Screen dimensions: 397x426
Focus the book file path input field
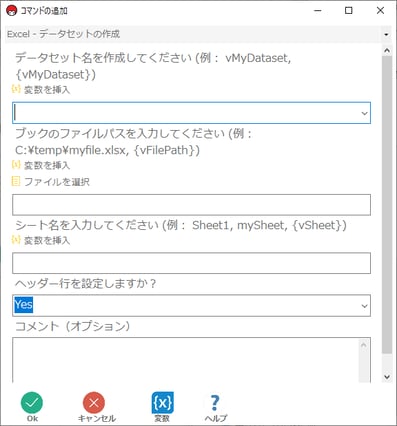(x=191, y=205)
